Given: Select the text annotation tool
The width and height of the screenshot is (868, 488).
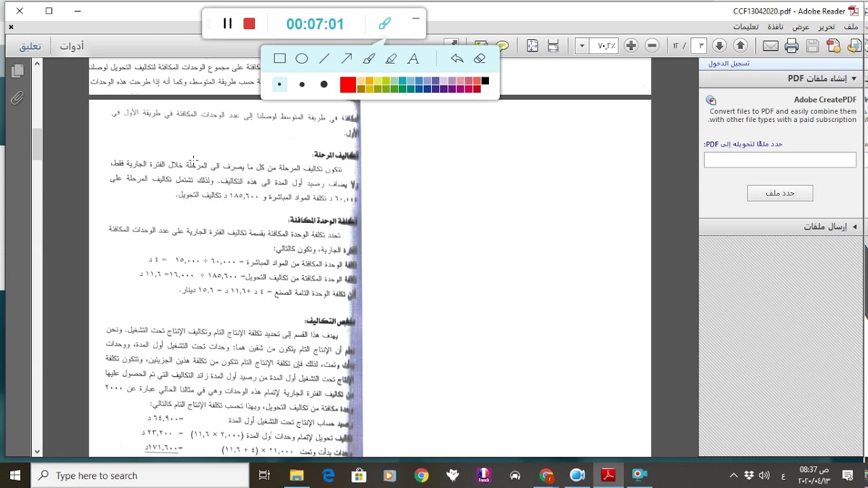Looking at the screenshot, I should click(413, 59).
